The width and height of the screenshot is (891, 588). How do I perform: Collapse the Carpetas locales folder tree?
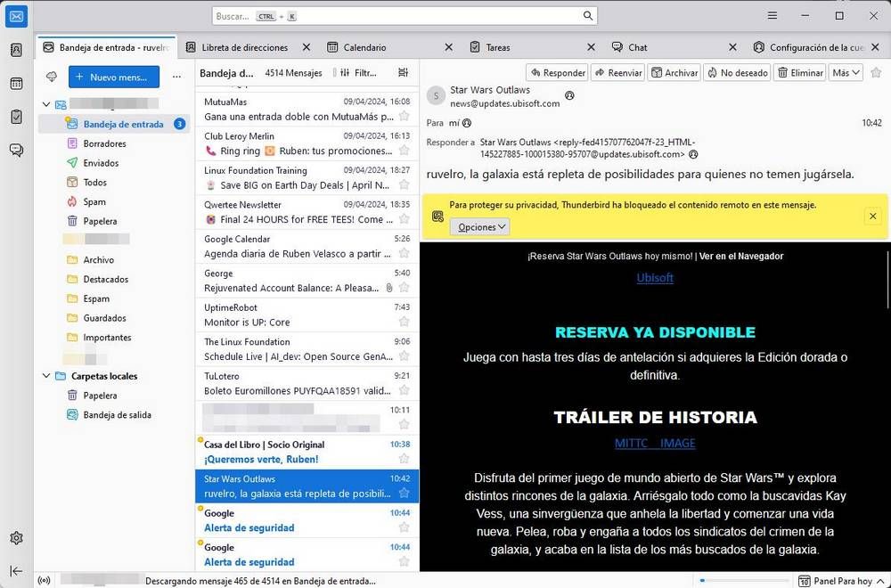(x=45, y=376)
